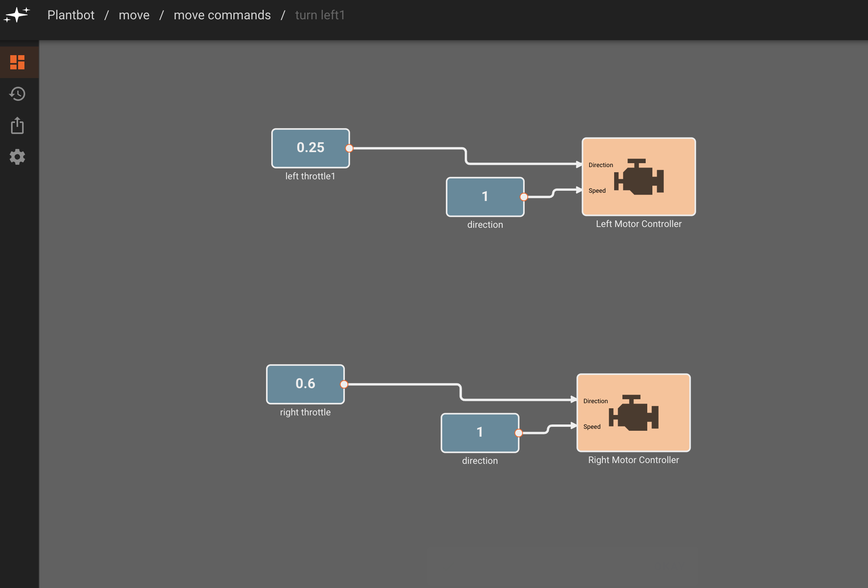Image resolution: width=868 pixels, height=588 pixels.
Task: Open the version history clock icon
Action: coord(17,94)
